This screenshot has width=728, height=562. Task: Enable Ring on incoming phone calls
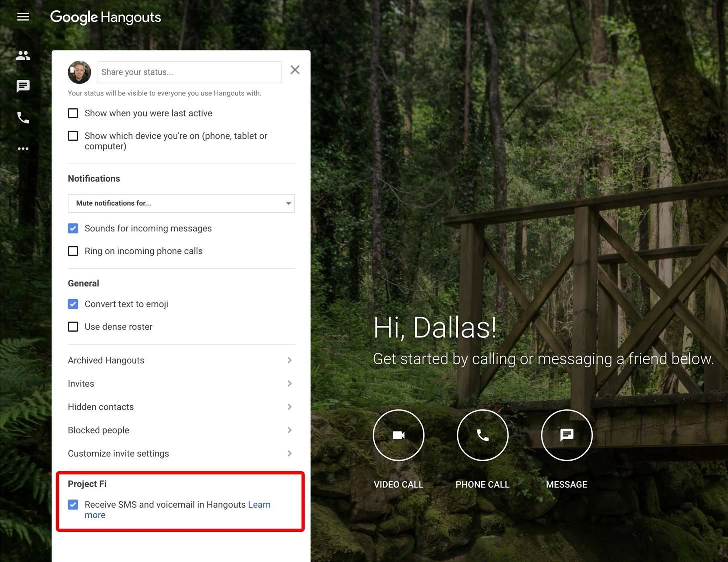(x=73, y=251)
